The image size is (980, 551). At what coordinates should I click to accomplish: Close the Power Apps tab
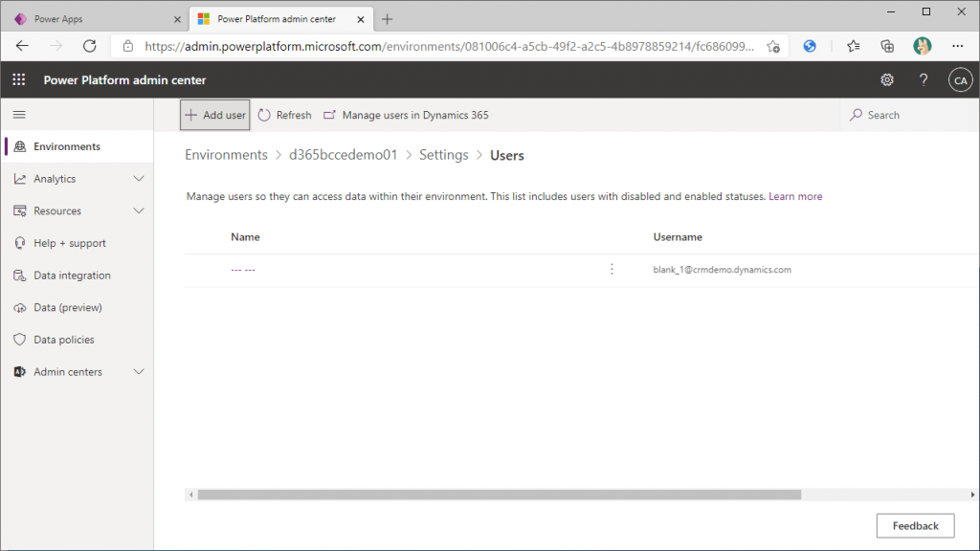[177, 19]
